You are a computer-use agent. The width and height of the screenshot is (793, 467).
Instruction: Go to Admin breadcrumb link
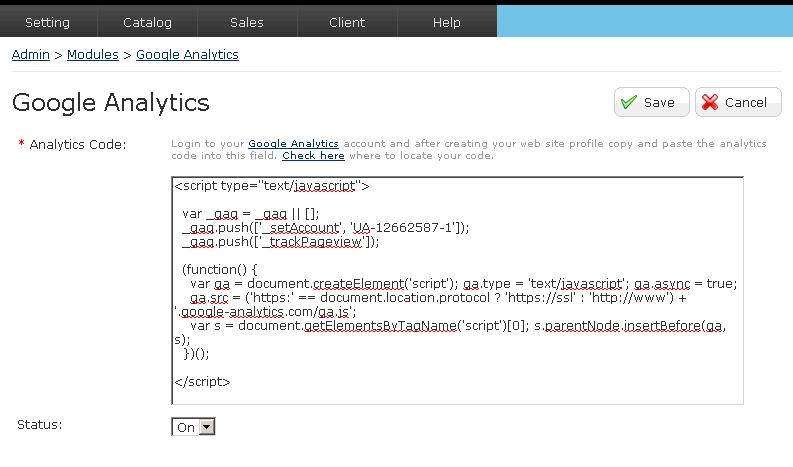31,55
